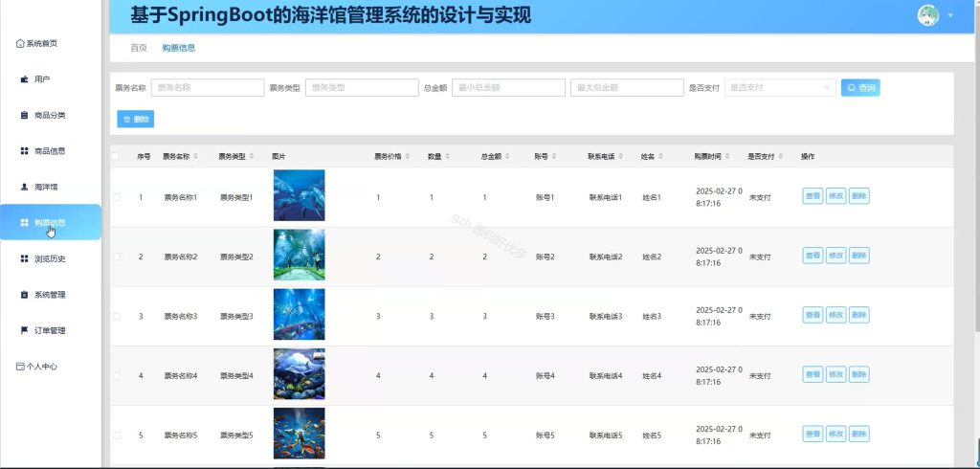Click the blue 删除 batch delete button
Screen dimensions: 980x469
(x=136, y=119)
